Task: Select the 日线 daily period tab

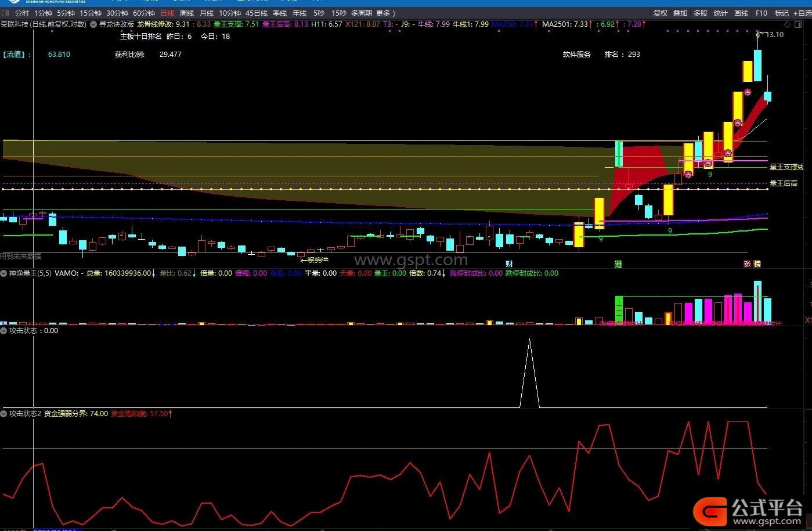Action: [167, 13]
